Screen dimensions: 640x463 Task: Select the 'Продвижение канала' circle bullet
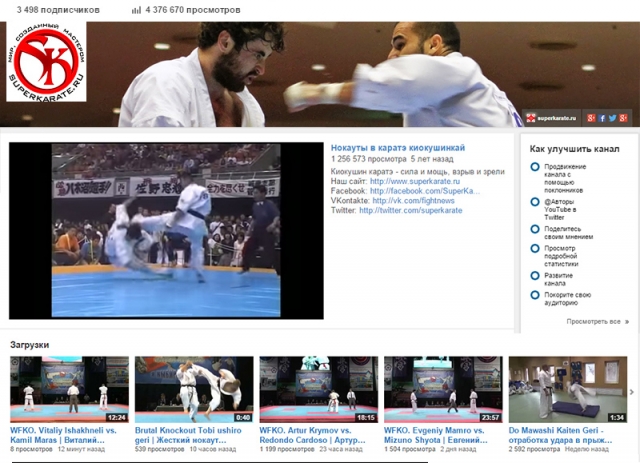[x=536, y=167]
